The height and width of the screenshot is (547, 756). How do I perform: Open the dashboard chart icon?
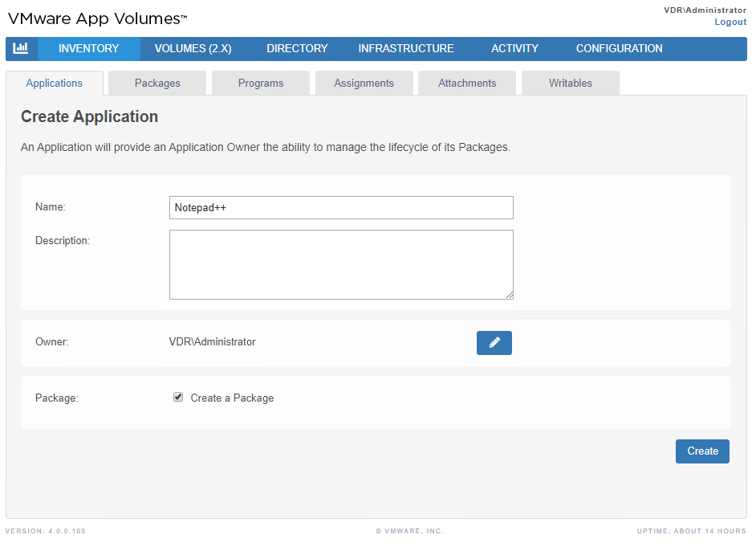pos(21,48)
